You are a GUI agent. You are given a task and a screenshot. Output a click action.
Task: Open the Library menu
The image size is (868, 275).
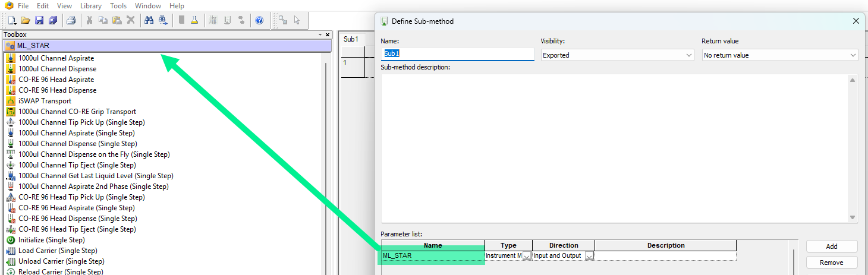coord(91,6)
